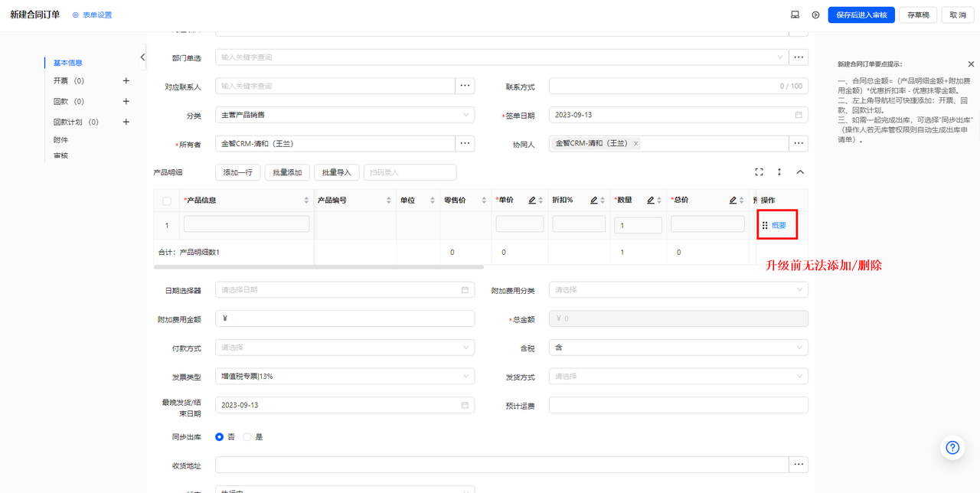
Task: Expand product table to fullscreen
Action: 759,172
